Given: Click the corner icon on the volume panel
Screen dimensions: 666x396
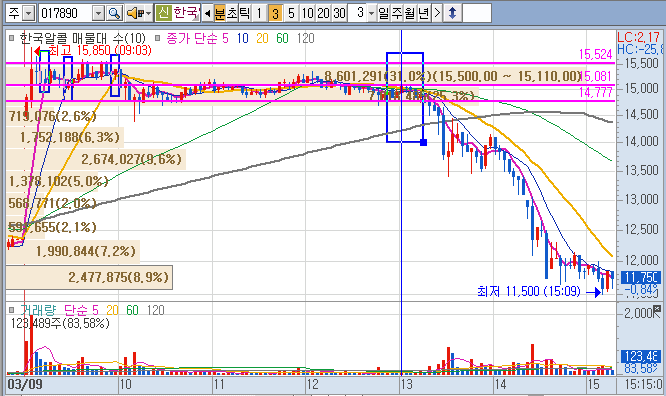Looking at the screenshot, I should (658, 308).
